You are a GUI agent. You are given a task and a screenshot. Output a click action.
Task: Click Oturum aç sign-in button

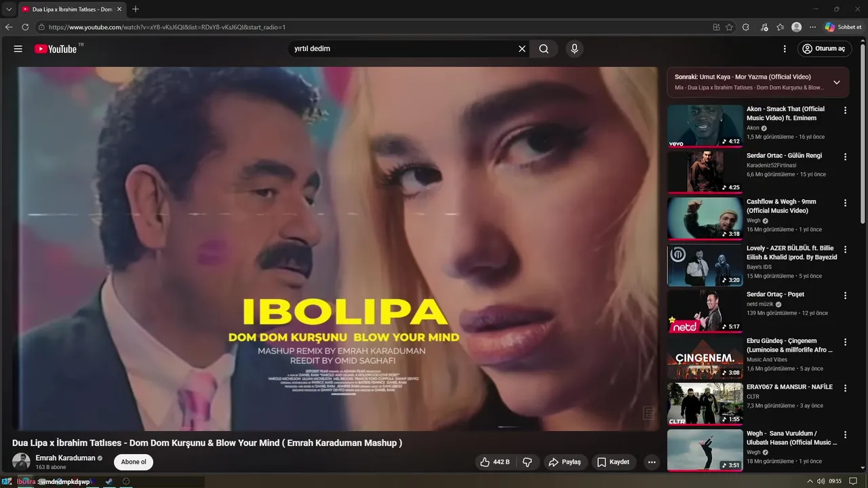[824, 49]
